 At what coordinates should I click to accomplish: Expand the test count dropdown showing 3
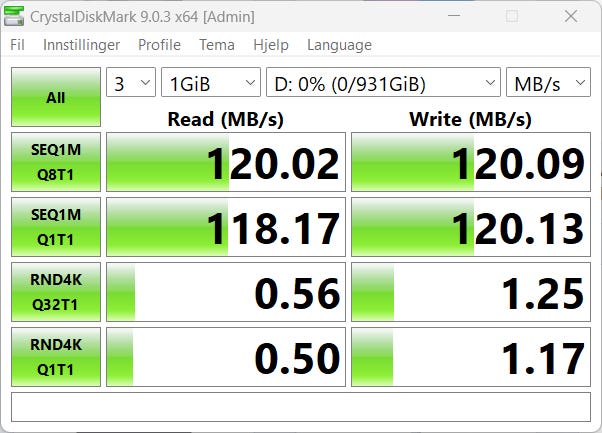pyautogui.click(x=131, y=82)
